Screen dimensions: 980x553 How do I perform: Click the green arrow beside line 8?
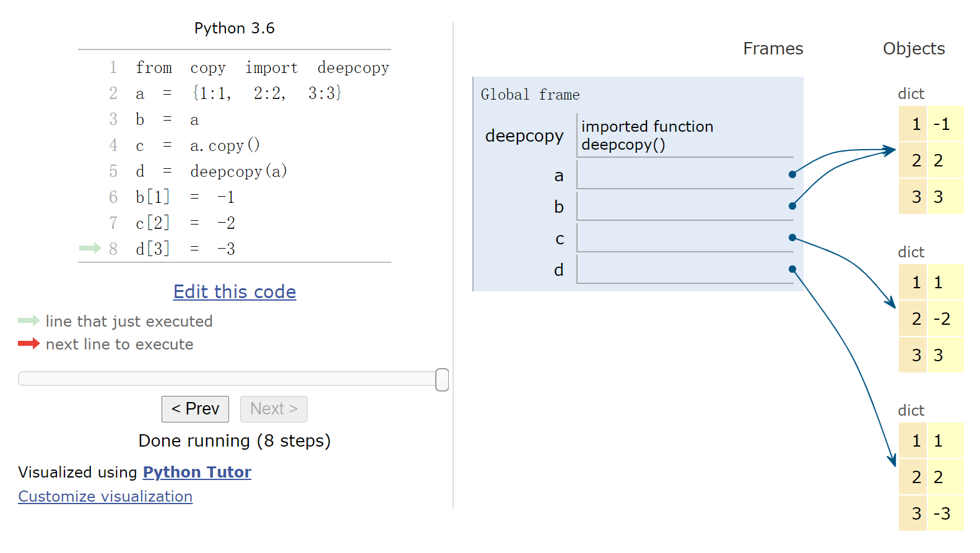coord(90,248)
